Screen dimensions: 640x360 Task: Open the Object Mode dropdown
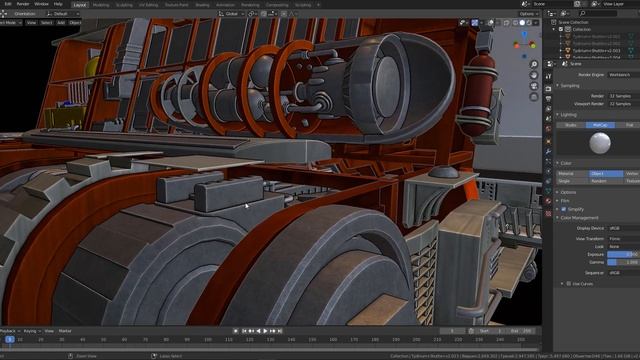tap(10, 22)
